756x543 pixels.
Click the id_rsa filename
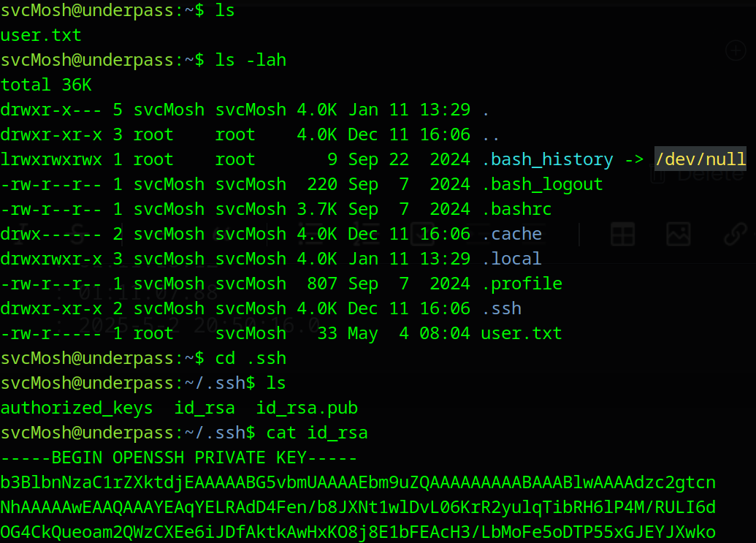(203, 407)
